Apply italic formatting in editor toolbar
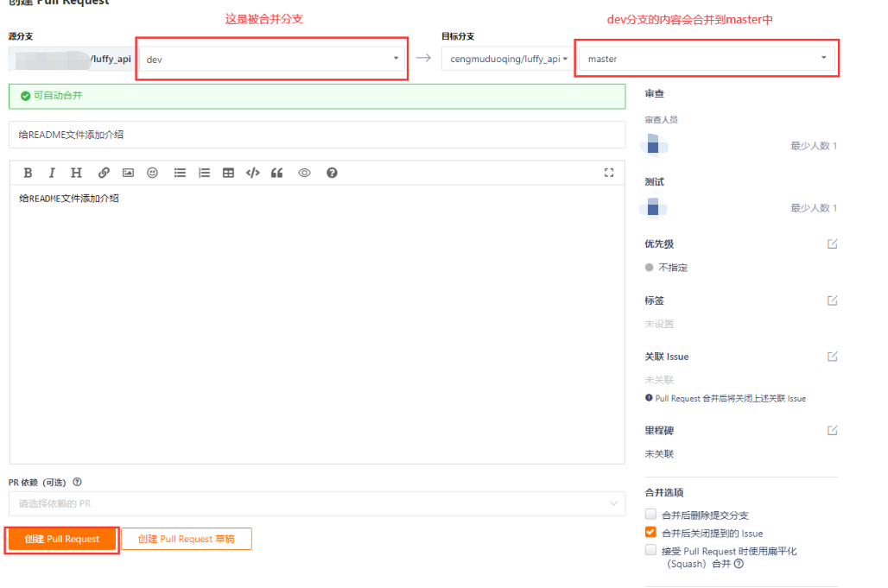888x588 pixels. click(52, 173)
